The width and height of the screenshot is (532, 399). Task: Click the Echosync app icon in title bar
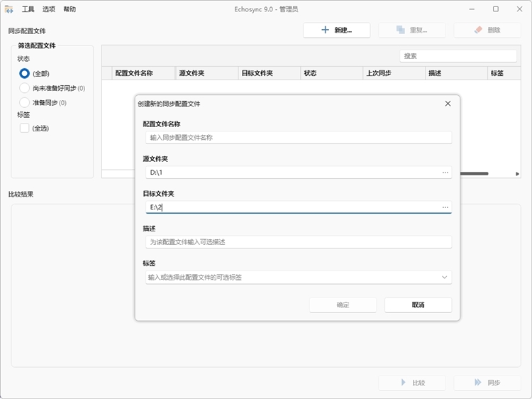[x=9, y=9]
